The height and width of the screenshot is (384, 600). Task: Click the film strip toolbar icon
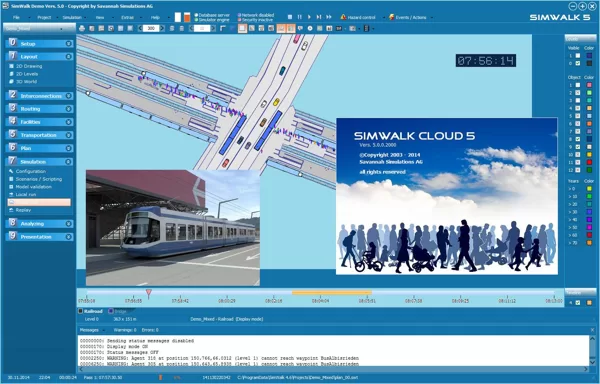point(366,28)
